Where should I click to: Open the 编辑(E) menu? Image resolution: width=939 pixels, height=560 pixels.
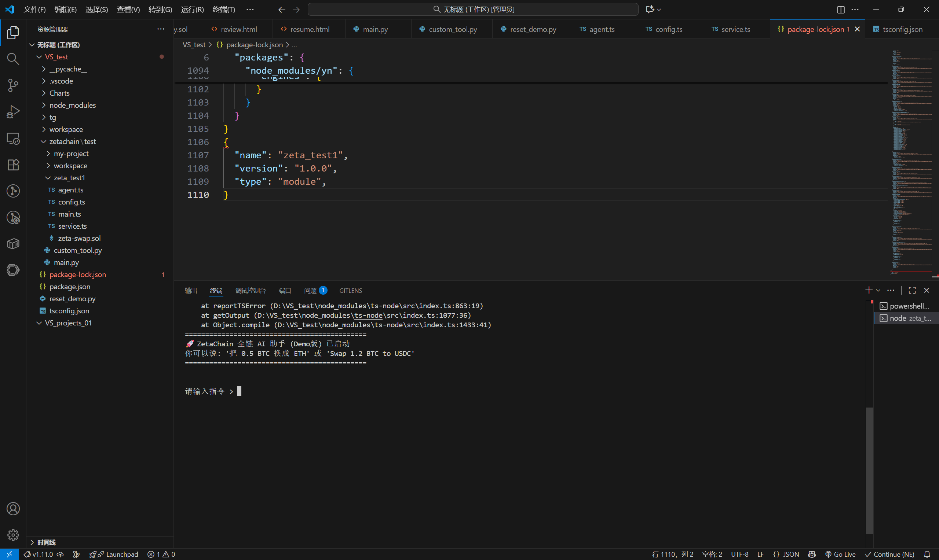pyautogui.click(x=66, y=10)
